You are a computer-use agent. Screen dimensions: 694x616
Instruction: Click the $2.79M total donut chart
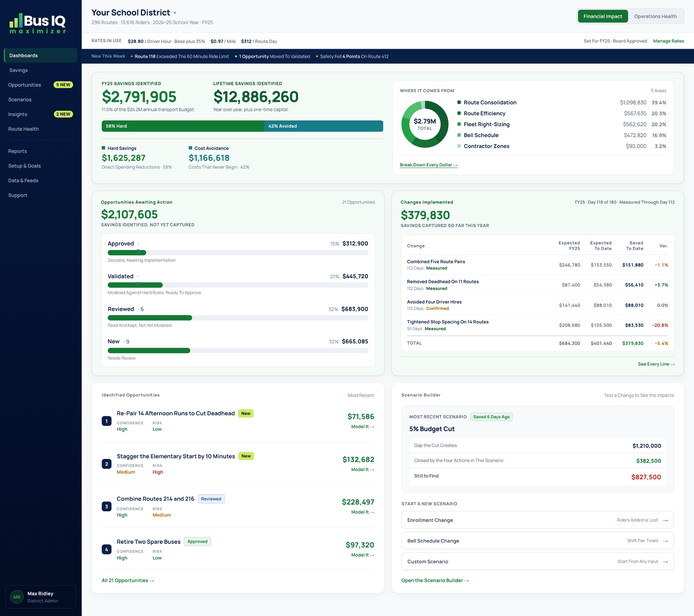(x=424, y=124)
